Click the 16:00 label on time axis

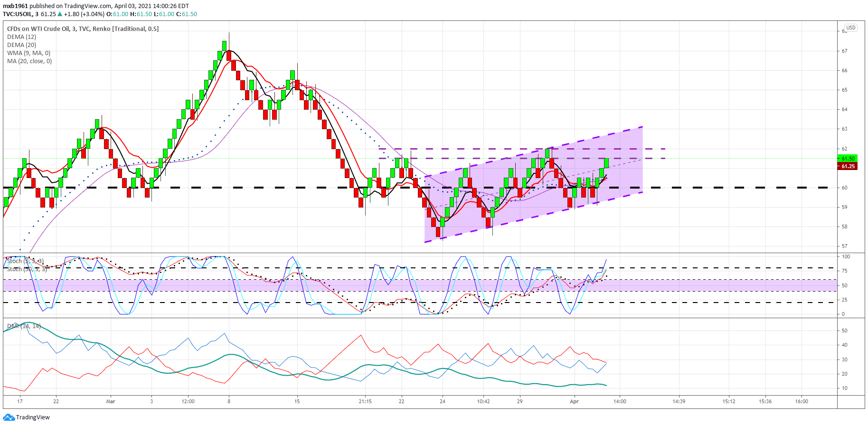(802, 401)
